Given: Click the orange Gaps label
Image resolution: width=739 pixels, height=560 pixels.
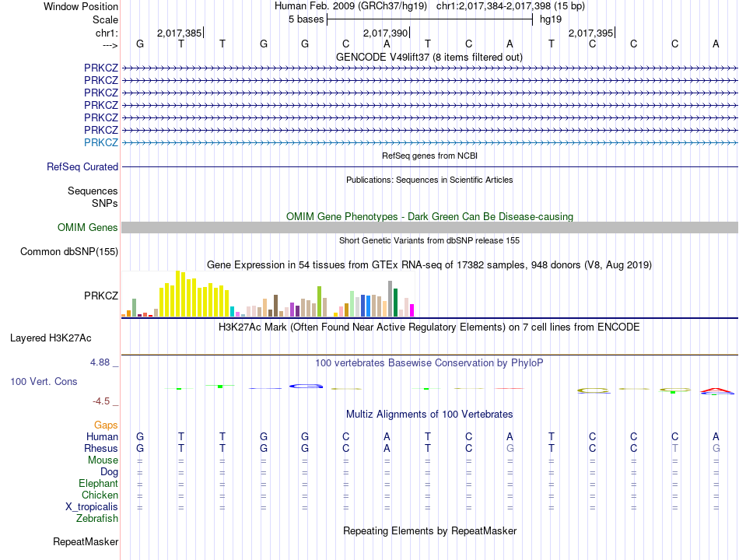Looking at the screenshot, I should [106, 425].
